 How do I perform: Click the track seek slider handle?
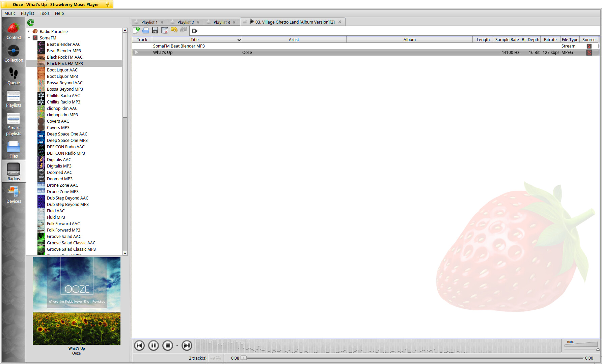[243, 358]
